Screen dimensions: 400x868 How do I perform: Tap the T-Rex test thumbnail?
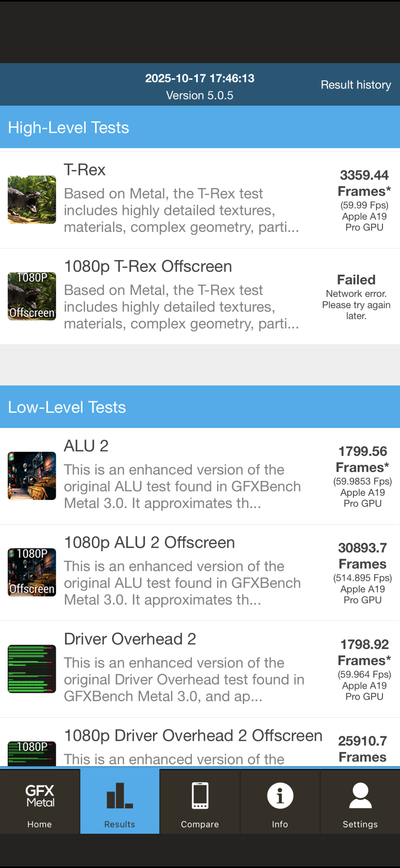(32, 200)
